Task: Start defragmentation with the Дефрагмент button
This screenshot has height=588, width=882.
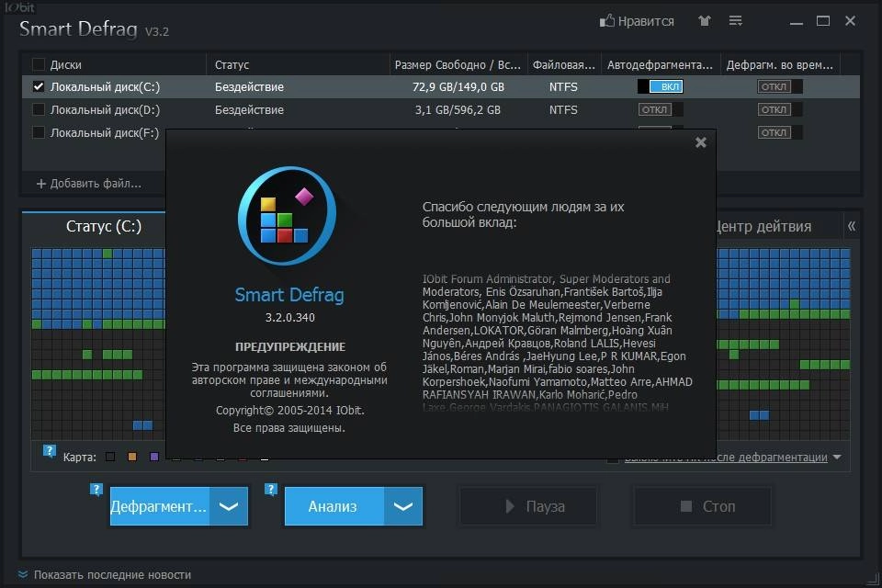Action: pos(160,506)
